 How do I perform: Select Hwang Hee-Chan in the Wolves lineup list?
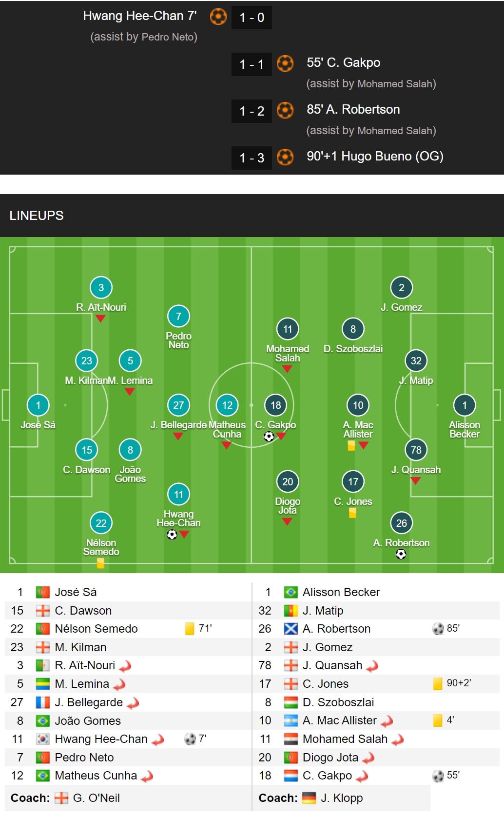(x=101, y=739)
